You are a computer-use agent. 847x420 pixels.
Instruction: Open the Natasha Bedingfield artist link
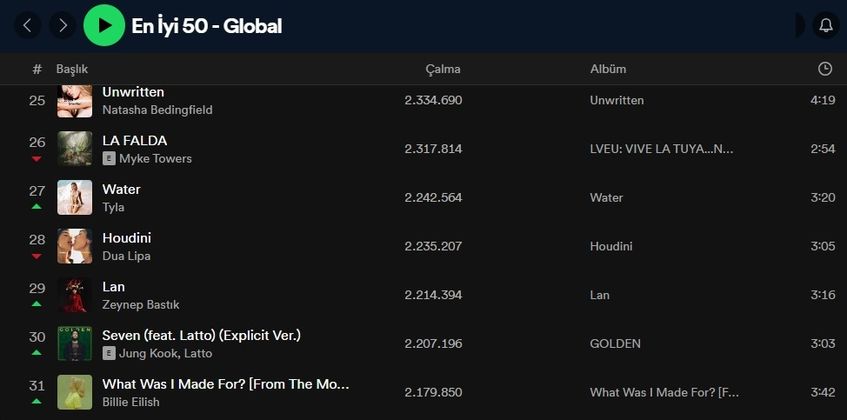(x=157, y=110)
